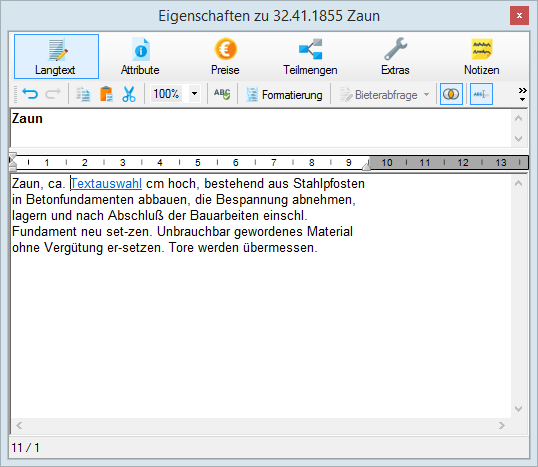This screenshot has width=538, height=467.
Task: Open the Formatierung button
Action: pos(284,94)
